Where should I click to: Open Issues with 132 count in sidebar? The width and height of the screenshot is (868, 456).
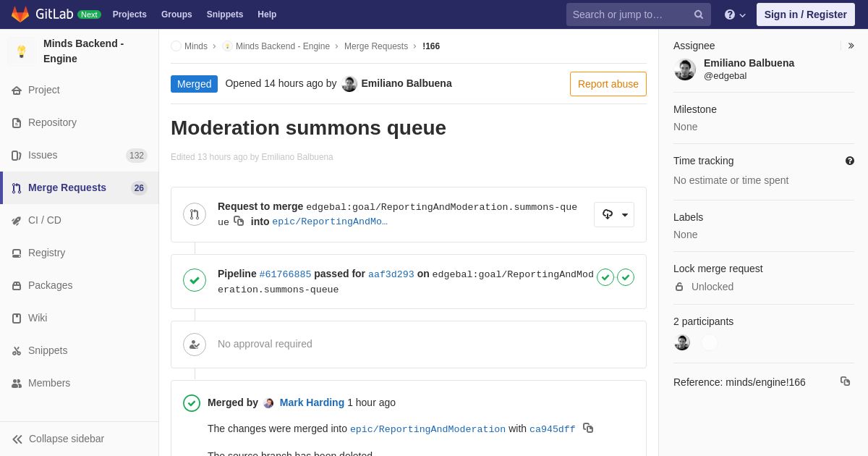pyautogui.click(x=80, y=155)
